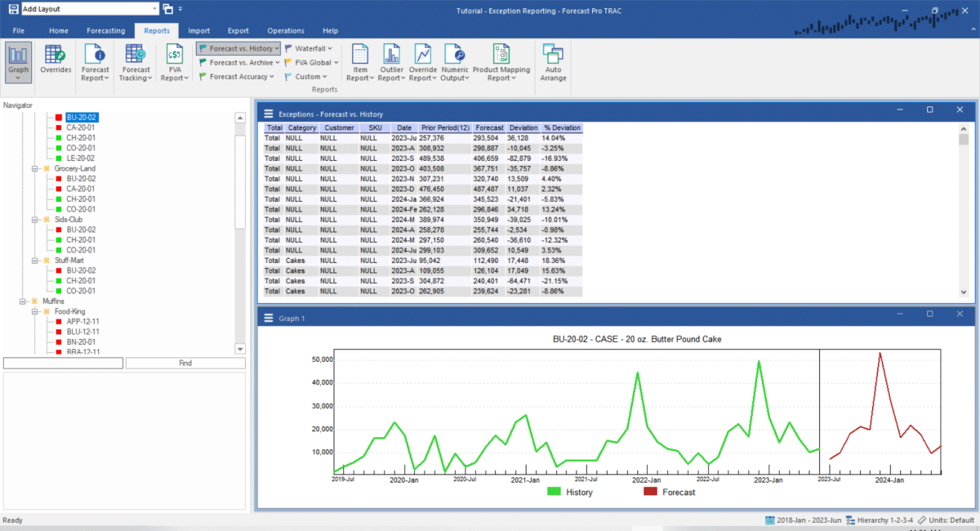This screenshot has width=980, height=531.
Task: Click the Navigator search input field
Action: click(x=64, y=363)
